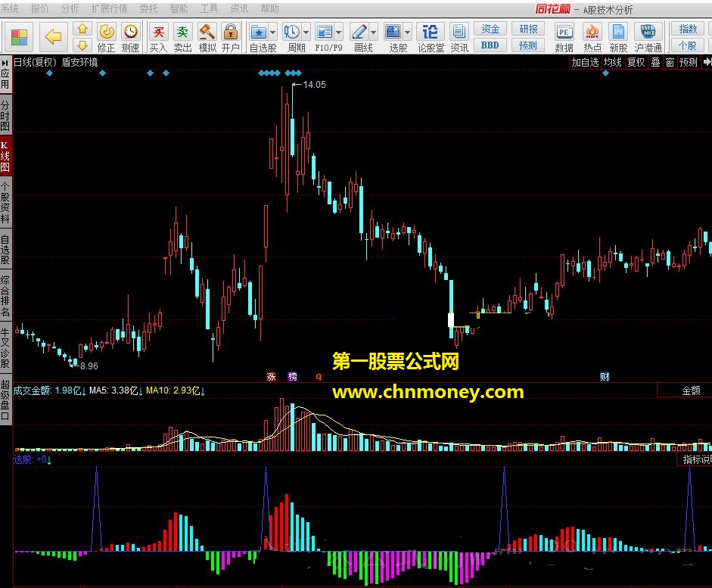The image size is (712, 588).
Task: Click the colorful home squares icon
Action: 19,36
